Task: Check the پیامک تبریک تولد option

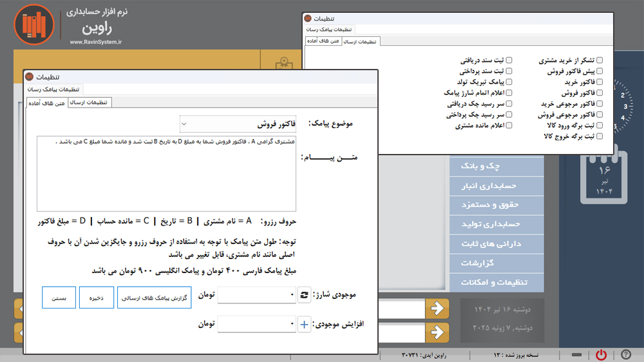Action: (509, 82)
